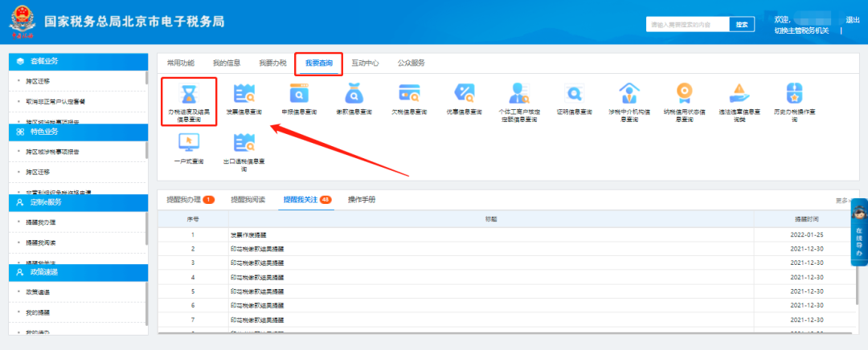Click the 定制e服务 person header icon
The width and height of the screenshot is (868, 350).
(x=20, y=202)
